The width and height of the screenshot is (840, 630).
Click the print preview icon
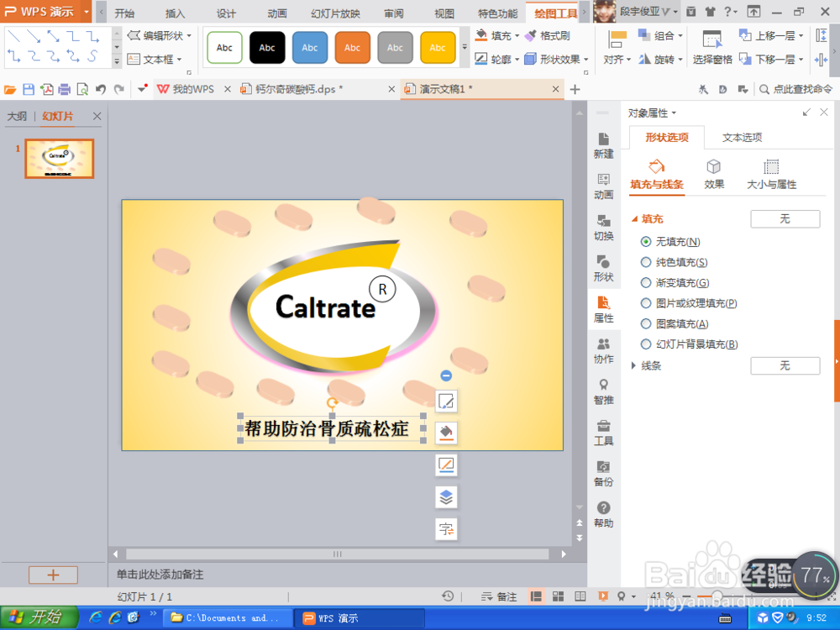(82, 89)
